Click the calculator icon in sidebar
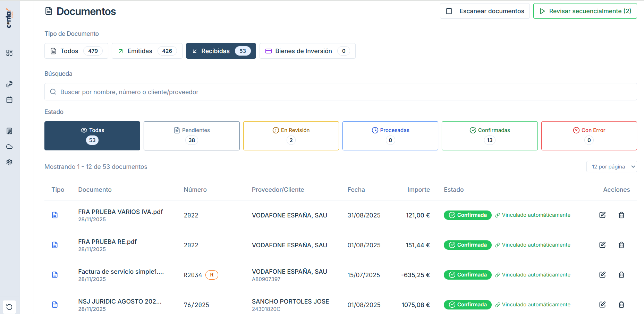Screen dimensions: 644x314 click(9, 131)
